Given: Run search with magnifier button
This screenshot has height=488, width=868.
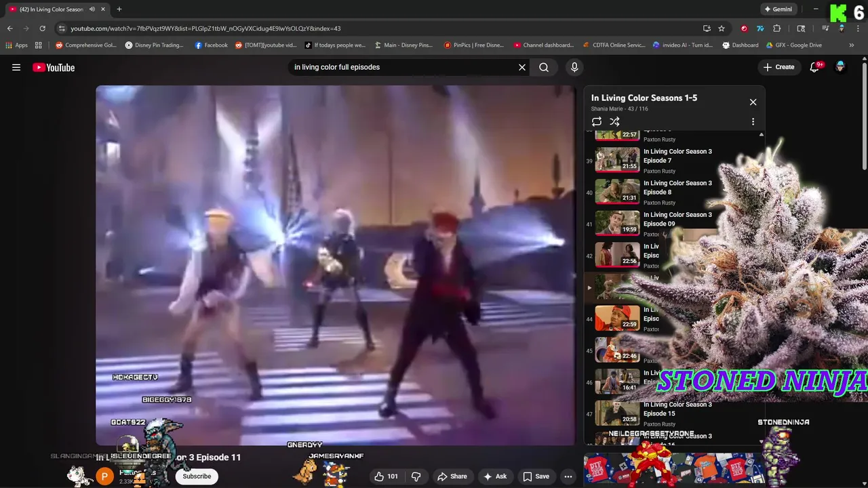Looking at the screenshot, I should point(544,67).
